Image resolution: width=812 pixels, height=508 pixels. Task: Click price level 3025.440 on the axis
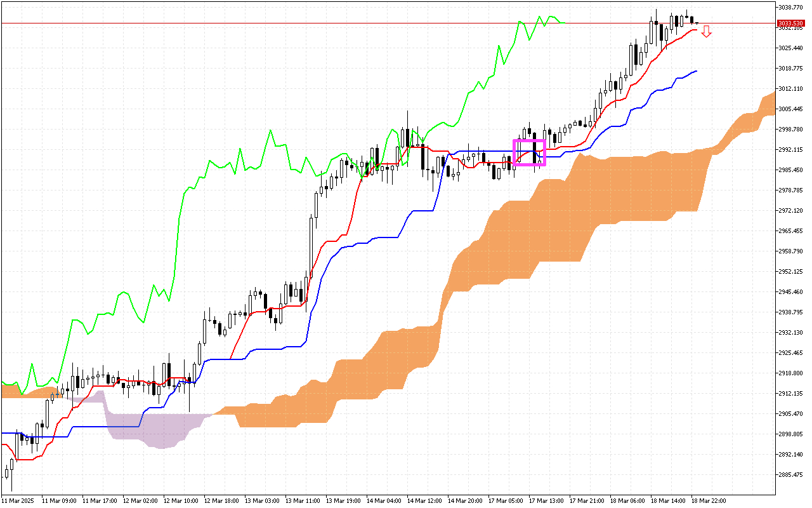[790, 48]
